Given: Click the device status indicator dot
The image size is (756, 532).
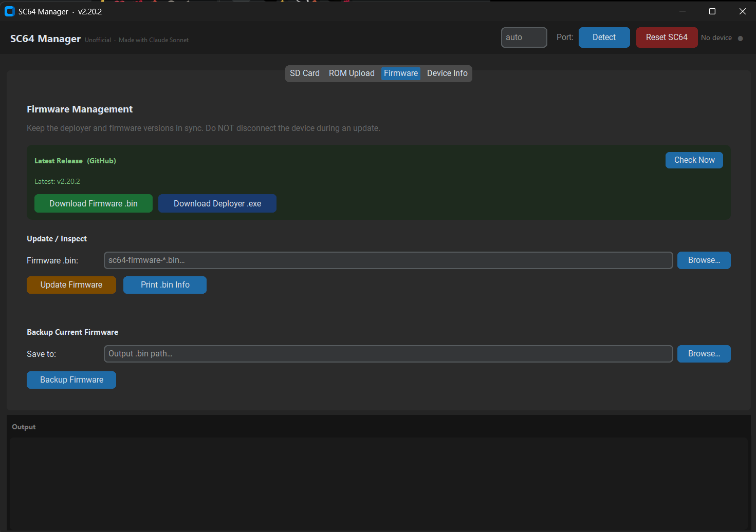Looking at the screenshot, I should point(740,39).
